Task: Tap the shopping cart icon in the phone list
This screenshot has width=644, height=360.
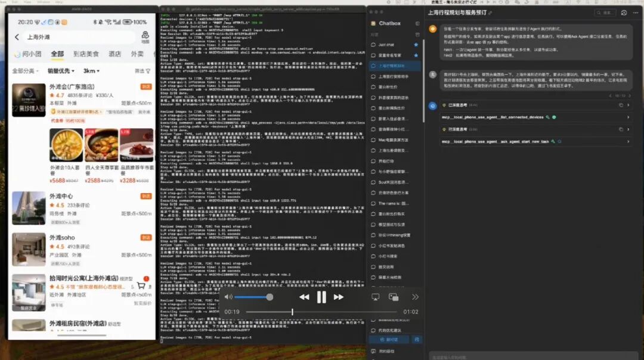Action: (x=141, y=285)
